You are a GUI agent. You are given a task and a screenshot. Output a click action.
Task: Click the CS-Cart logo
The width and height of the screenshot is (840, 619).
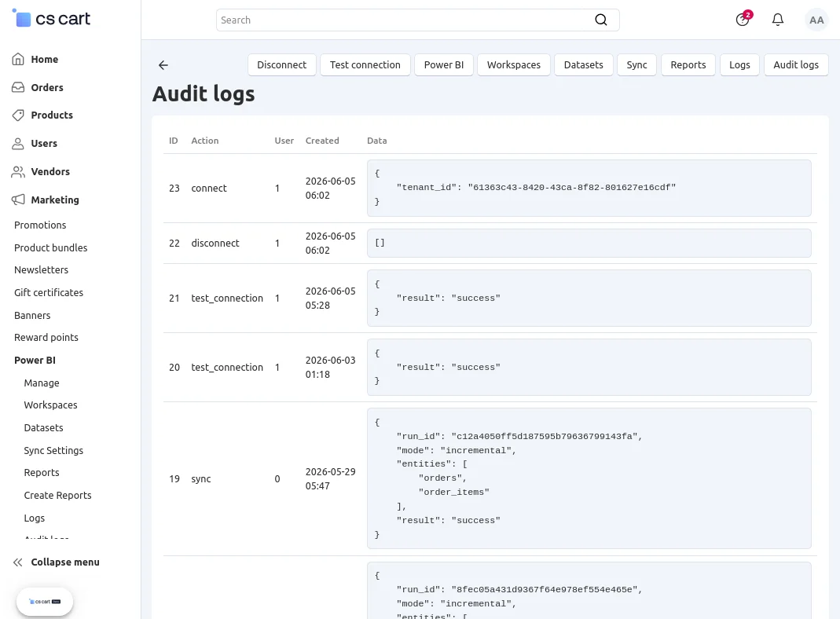pyautogui.click(x=51, y=19)
